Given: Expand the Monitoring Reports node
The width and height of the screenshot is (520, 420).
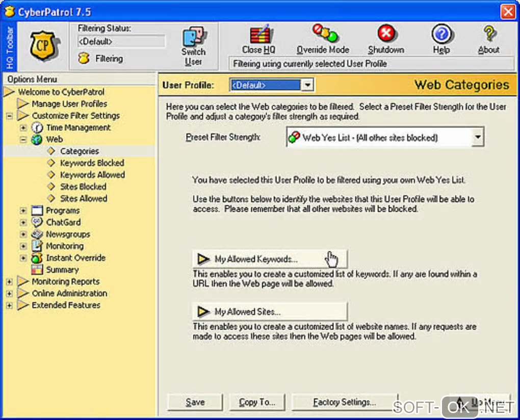Looking at the screenshot, I should coord(9,282).
